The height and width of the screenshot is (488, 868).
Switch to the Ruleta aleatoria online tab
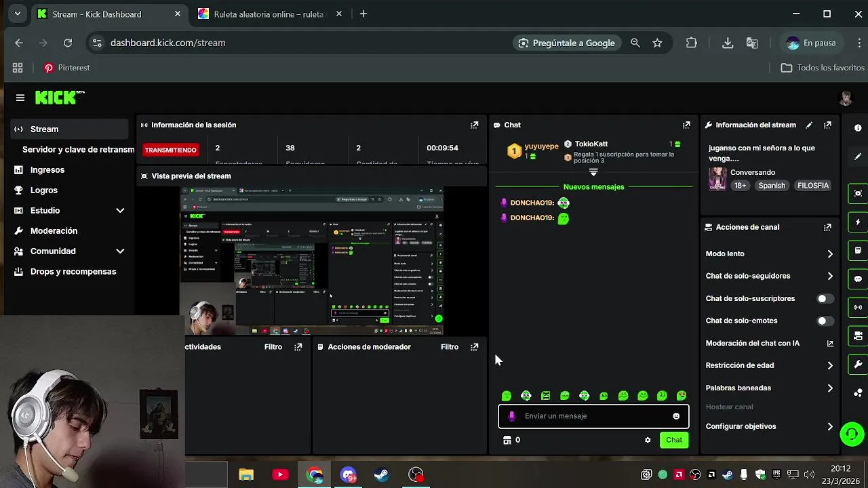coord(270,14)
